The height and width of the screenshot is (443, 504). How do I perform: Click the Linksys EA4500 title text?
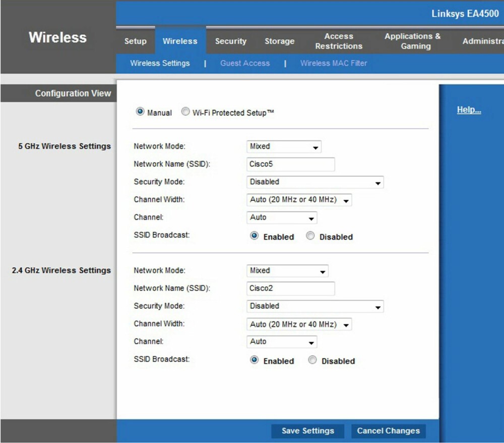(465, 14)
